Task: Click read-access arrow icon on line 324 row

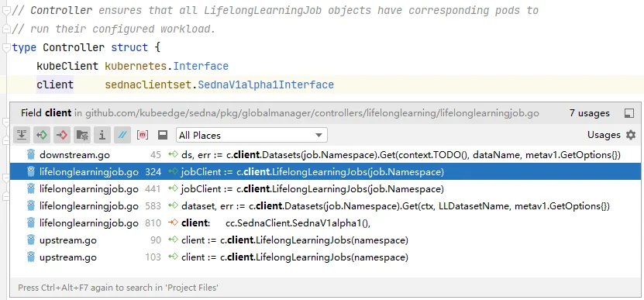Action: pyautogui.click(x=174, y=172)
